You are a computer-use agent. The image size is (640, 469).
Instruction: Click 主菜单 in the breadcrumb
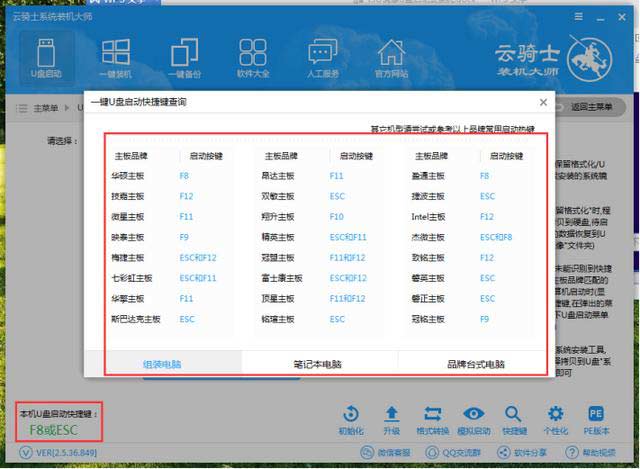point(45,108)
